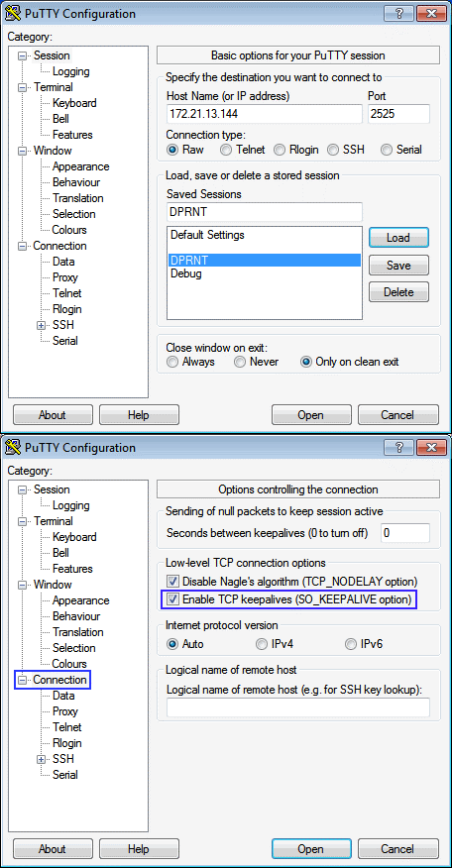Viewport: 452px width, 868px height.
Task: Click the Load button for saved sessions
Action: coord(398,238)
